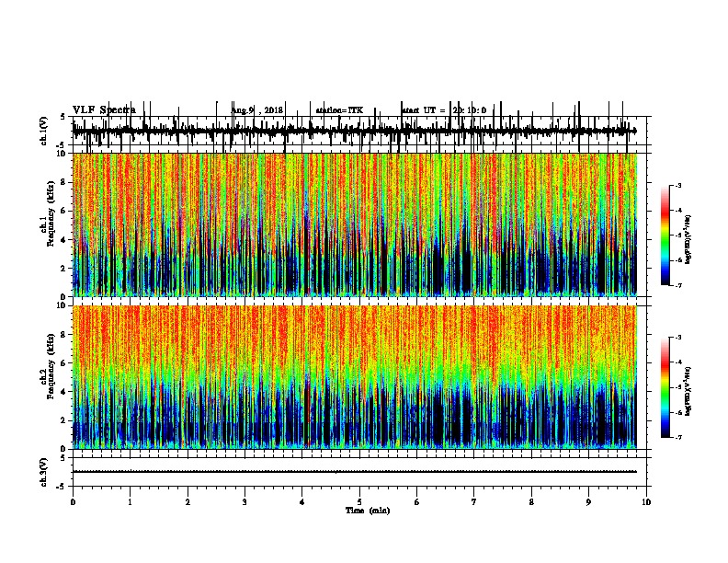Viewport: 728px width, 563px height.
Task: Click the ch.1 spectrogram color bar
Action: pyautogui.click(x=665, y=236)
